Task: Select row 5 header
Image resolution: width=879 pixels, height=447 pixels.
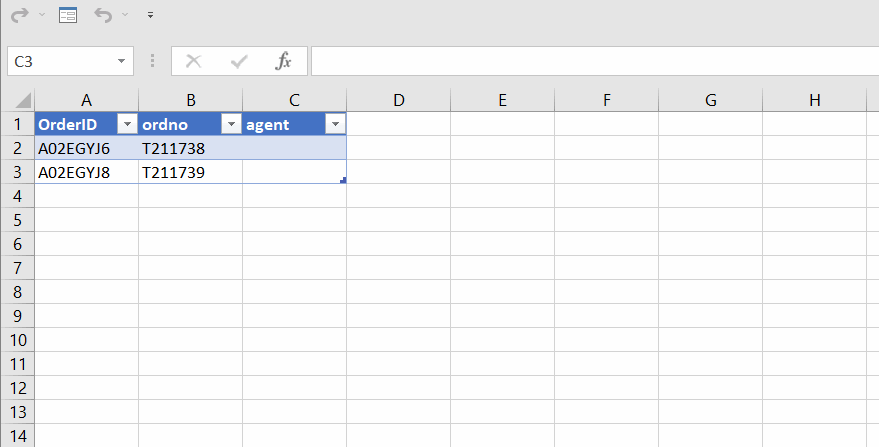Action: (17, 219)
